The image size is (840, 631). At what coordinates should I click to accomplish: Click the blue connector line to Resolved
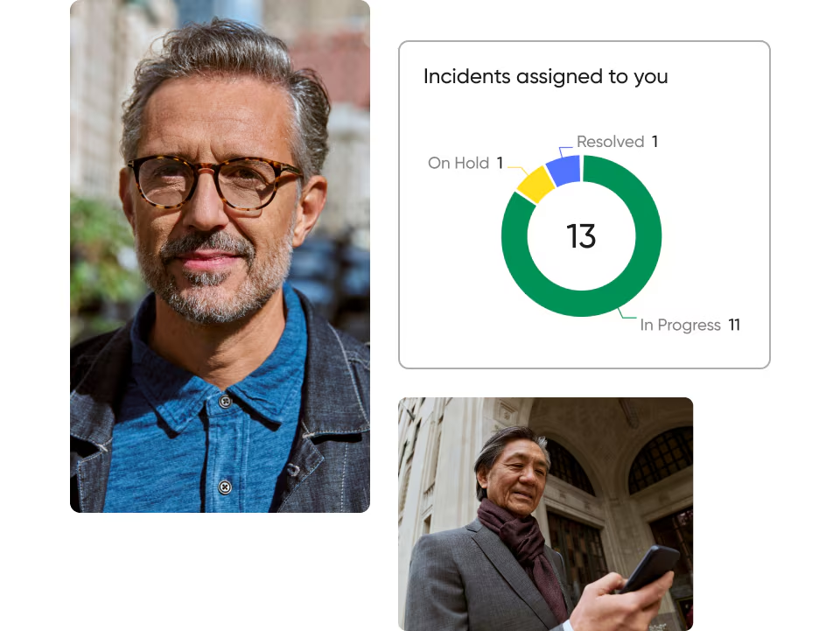click(564, 151)
